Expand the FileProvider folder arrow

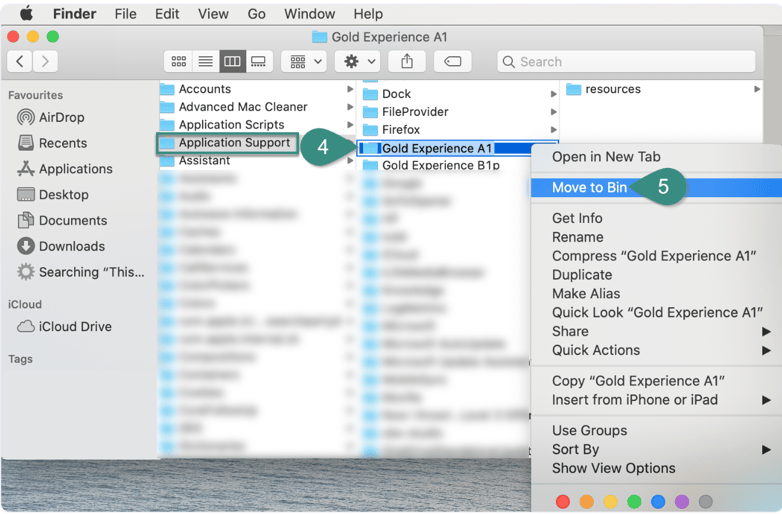click(553, 112)
